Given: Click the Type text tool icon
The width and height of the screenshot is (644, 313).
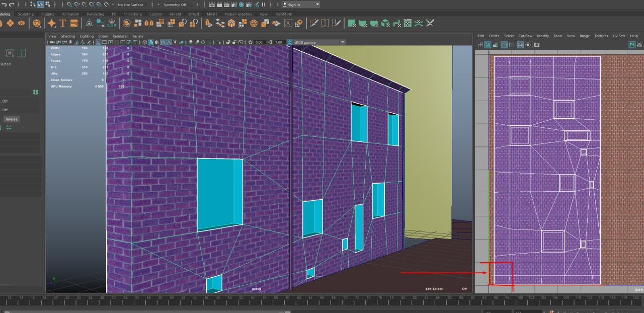Looking at the screenshot, I should click(63, 23).
